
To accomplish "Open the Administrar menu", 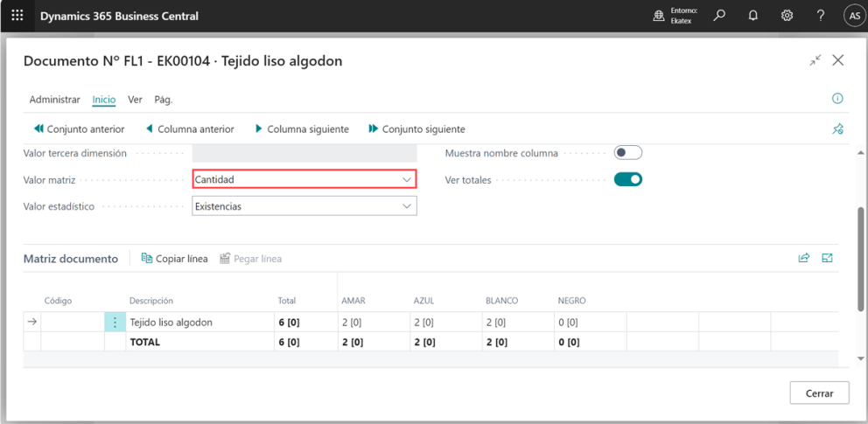I will 54,100.
